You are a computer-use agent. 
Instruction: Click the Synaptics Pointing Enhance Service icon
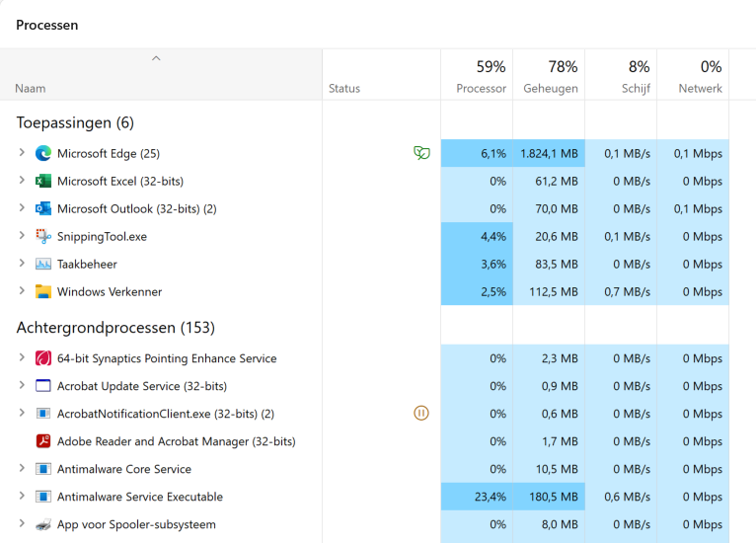tap(43, 358)
